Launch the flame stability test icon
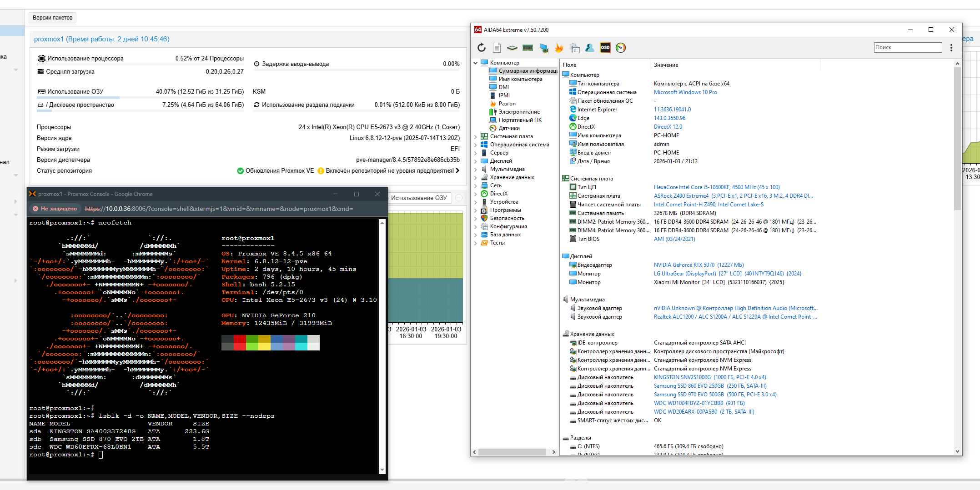The width and height of the screenshot is (980, 490). pos(559,48)
